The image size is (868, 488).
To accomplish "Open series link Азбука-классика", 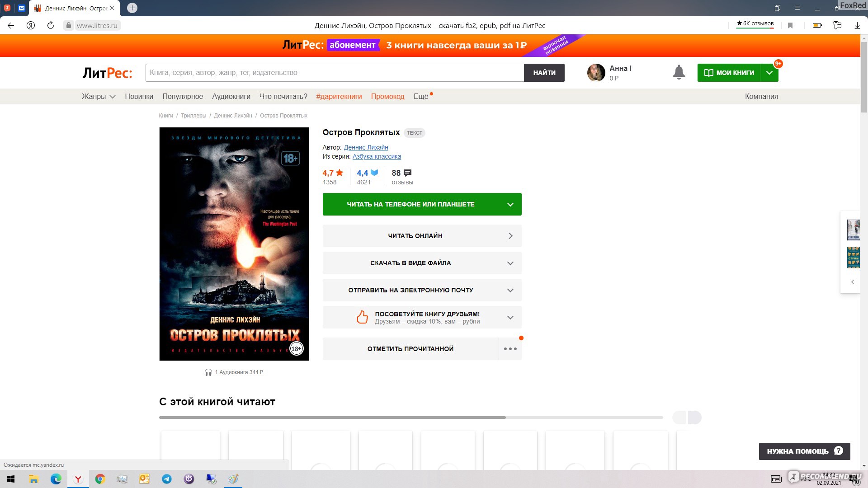I will pos(377,156).
